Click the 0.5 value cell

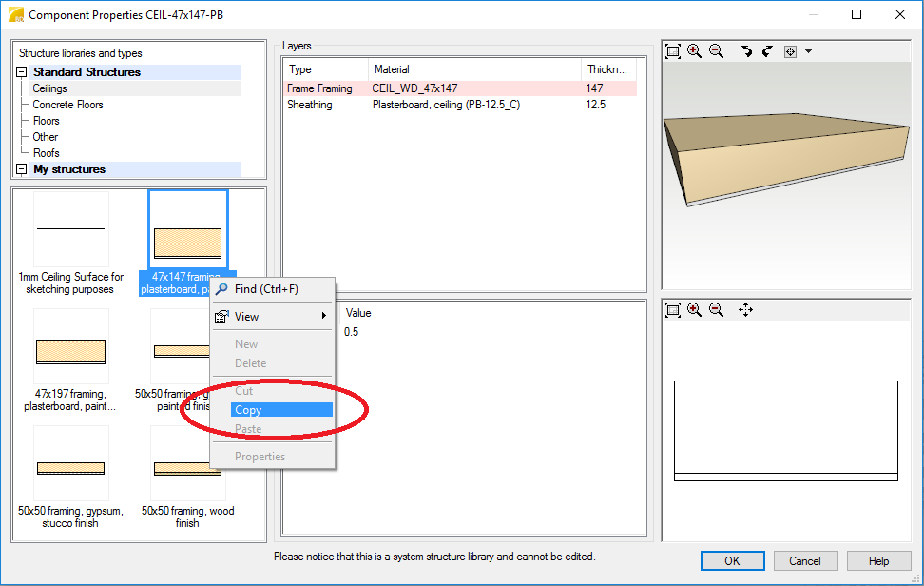[351, 332]
